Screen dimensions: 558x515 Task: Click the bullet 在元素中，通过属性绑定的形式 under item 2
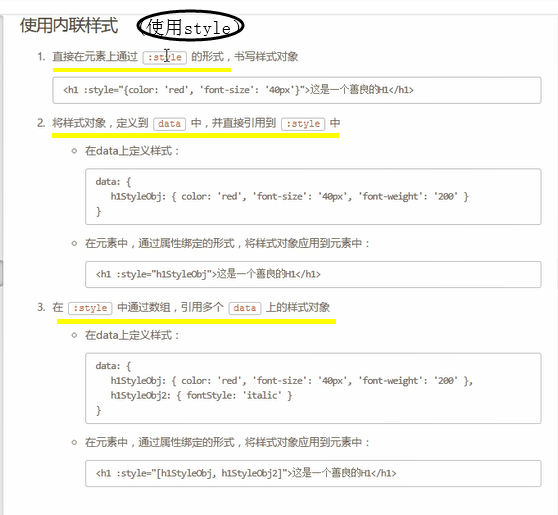[x=227, y=243]
